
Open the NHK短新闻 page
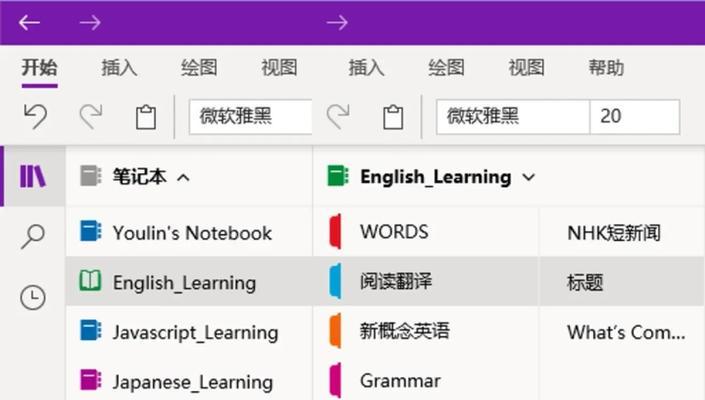tap(622, 232)
